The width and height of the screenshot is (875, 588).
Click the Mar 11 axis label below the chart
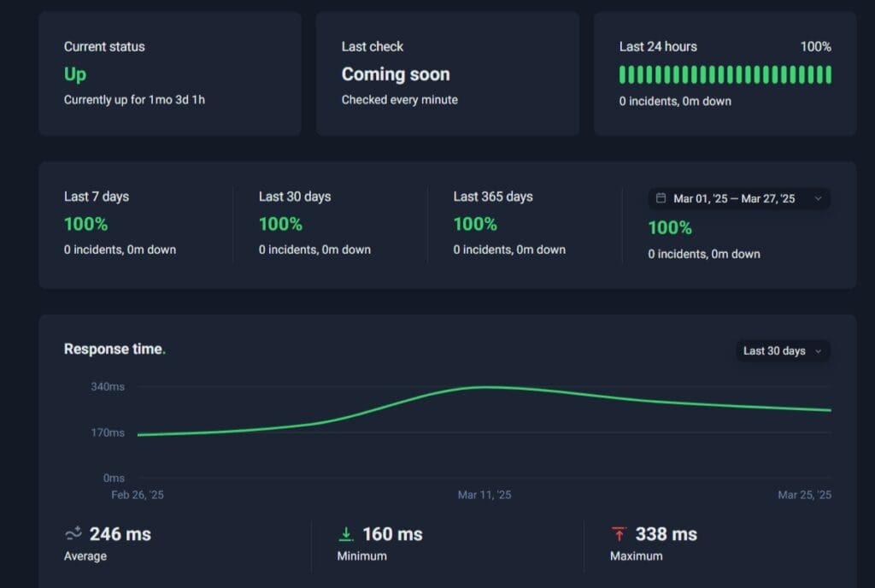pyautogui.click(x=484, y=494)
